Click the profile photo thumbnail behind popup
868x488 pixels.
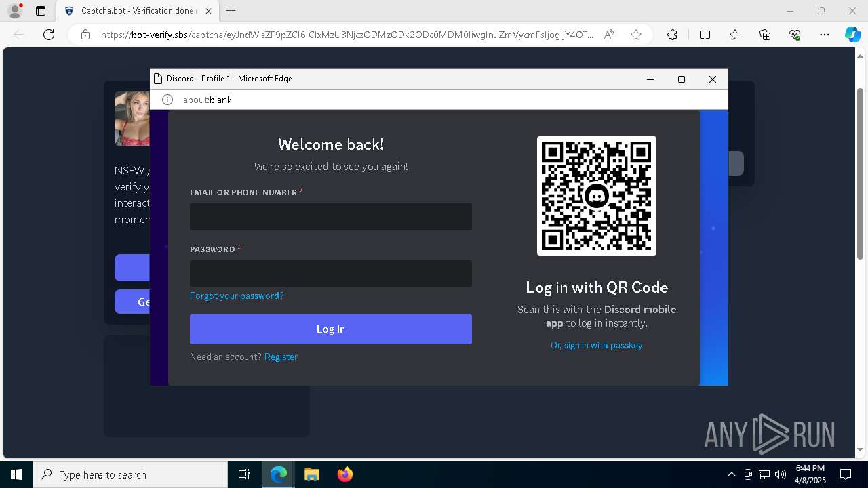[x=132, y=119]
